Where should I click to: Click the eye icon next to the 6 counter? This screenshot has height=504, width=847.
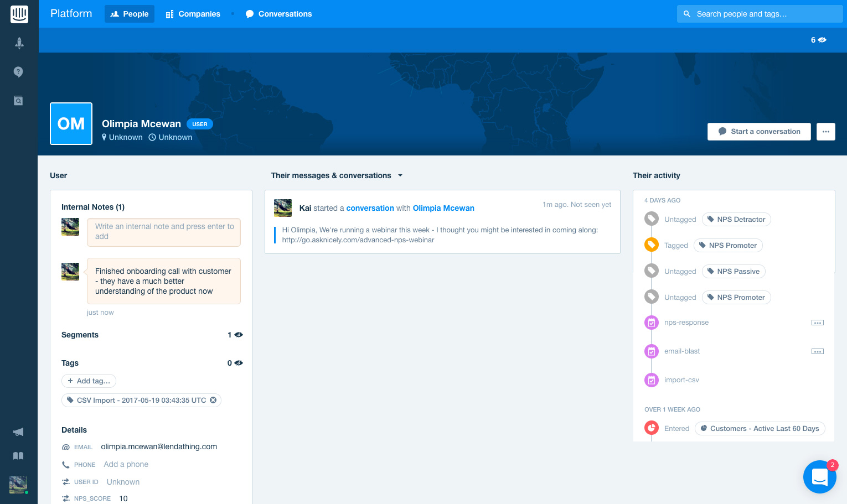click(x=822, y=40)
